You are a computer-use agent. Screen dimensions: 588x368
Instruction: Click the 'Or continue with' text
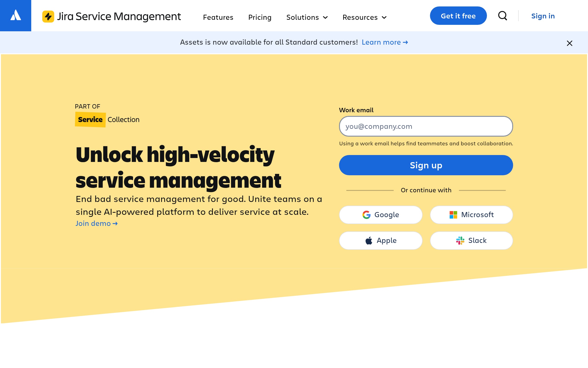point(426,190)
